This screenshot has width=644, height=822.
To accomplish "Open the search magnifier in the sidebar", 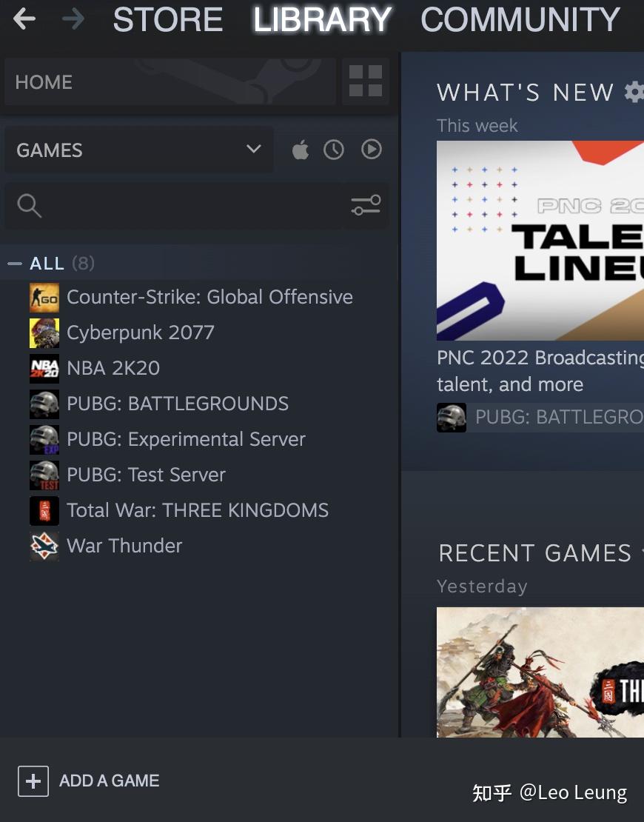I will [30, 206].
